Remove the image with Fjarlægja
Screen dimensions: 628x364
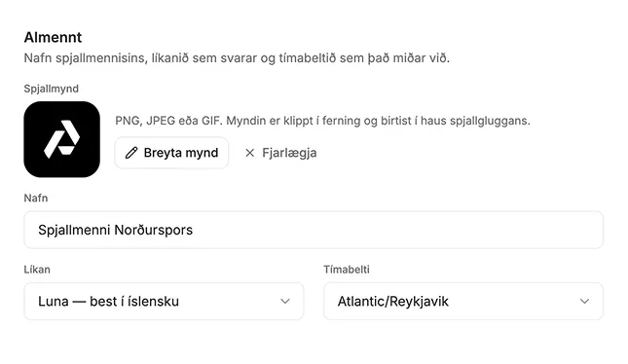pos(280,153)
